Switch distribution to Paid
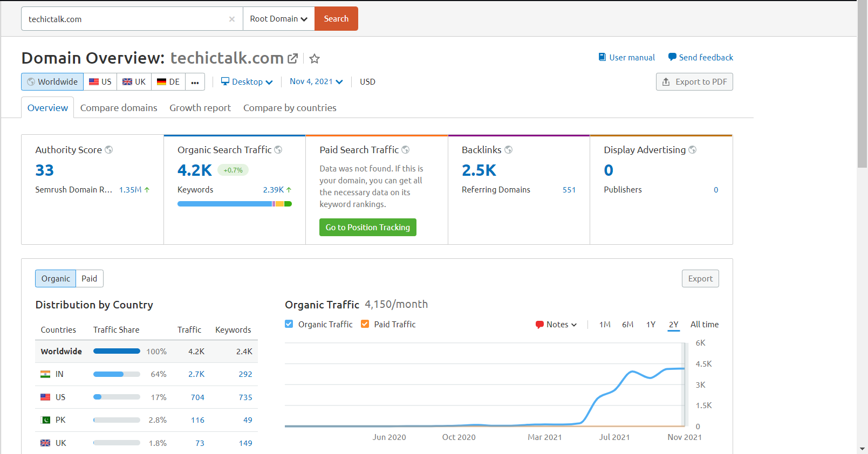868x454 pixels. (90, 279)
